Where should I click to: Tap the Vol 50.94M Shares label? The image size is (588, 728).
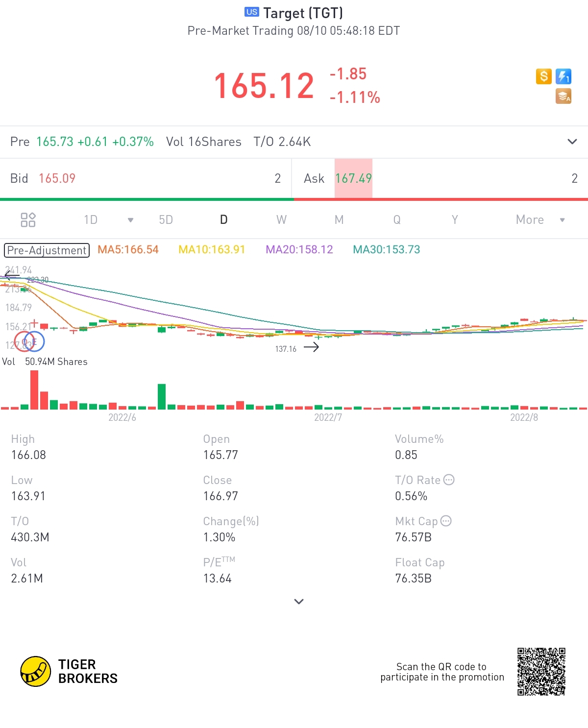tap(45, 362)
